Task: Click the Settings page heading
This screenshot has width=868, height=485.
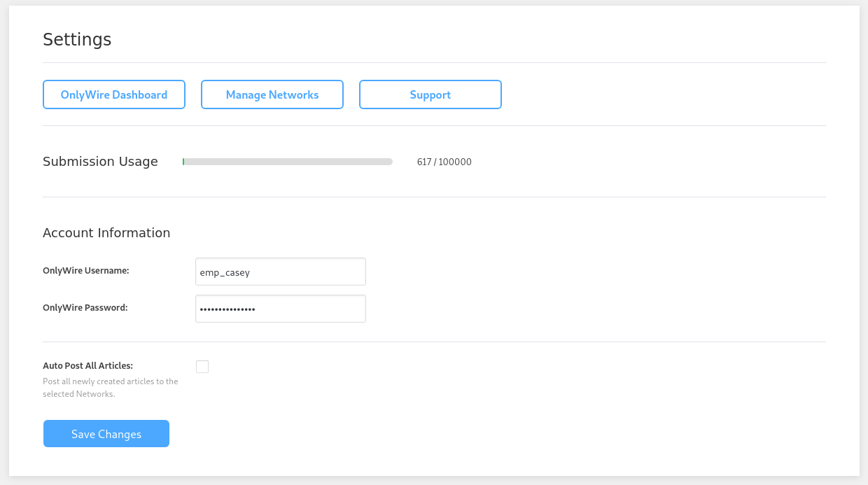Action: (77, 40)
